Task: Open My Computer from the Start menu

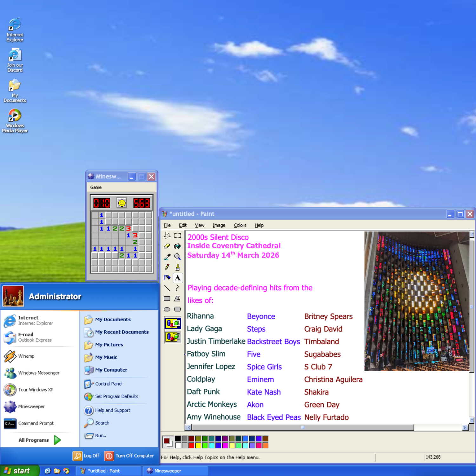Action: (x=105, y=370)
